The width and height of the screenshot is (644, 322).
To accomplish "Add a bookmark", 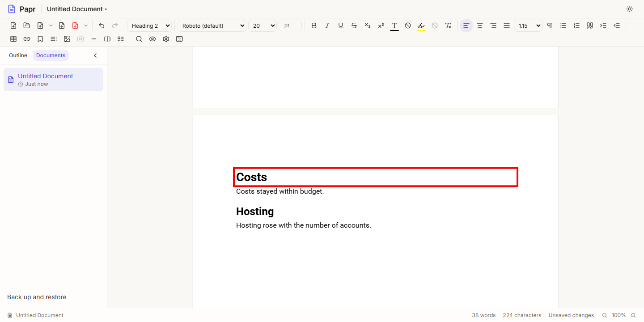I will [x=40, y=39].
